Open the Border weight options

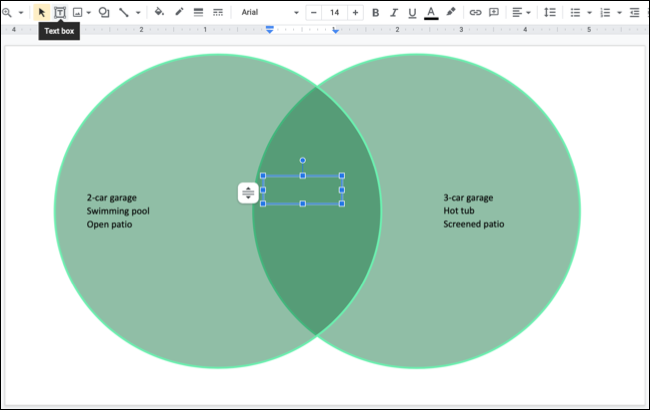(x=198, y=12)
